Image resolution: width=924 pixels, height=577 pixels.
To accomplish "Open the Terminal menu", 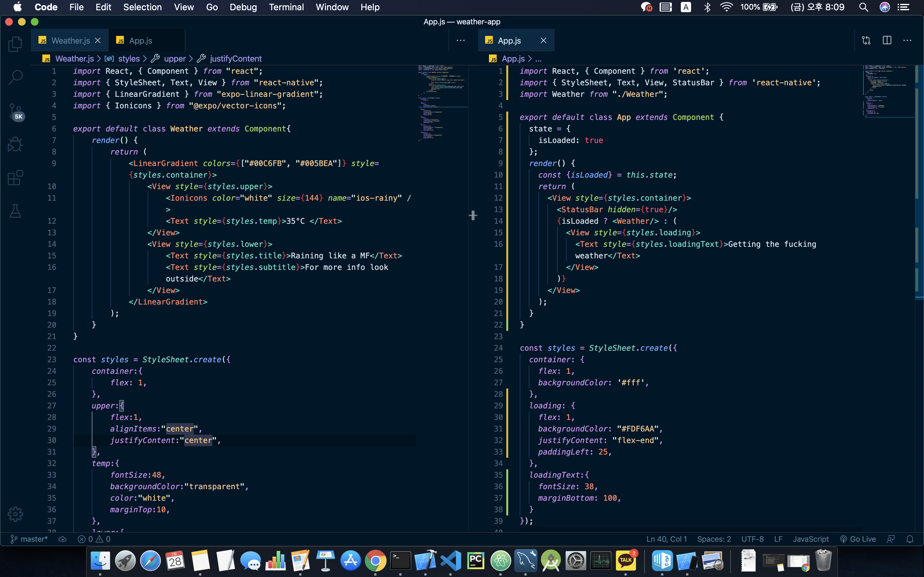I will [286, 7].
